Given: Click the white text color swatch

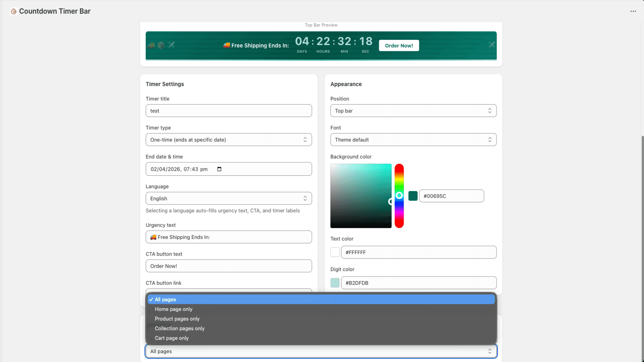Looking at the screenshot, I should (x=335, y=252).
